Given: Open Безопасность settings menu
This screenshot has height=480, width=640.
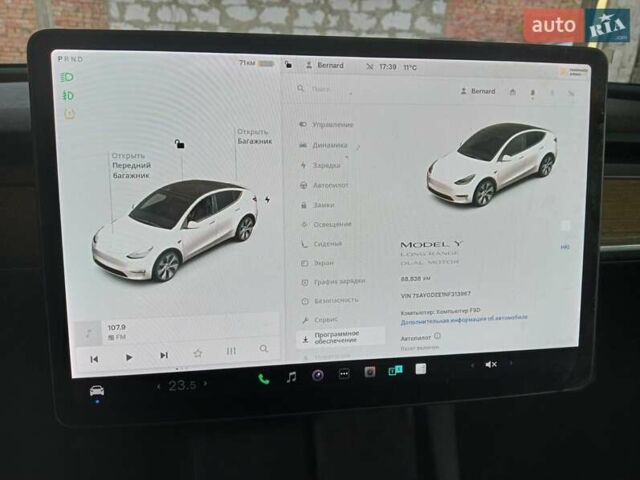Looking at the screenshot, I should (331, 301).
